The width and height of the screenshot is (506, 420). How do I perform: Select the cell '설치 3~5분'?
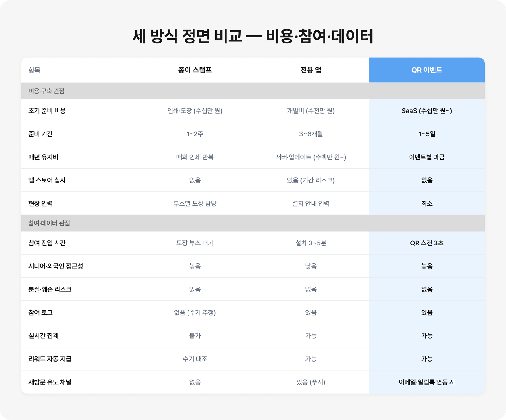311,243
